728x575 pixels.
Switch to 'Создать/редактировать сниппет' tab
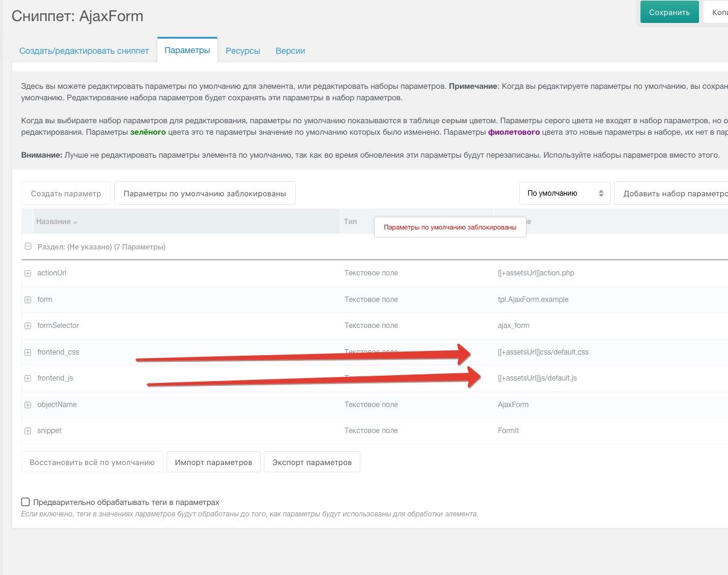coord(84,51)
